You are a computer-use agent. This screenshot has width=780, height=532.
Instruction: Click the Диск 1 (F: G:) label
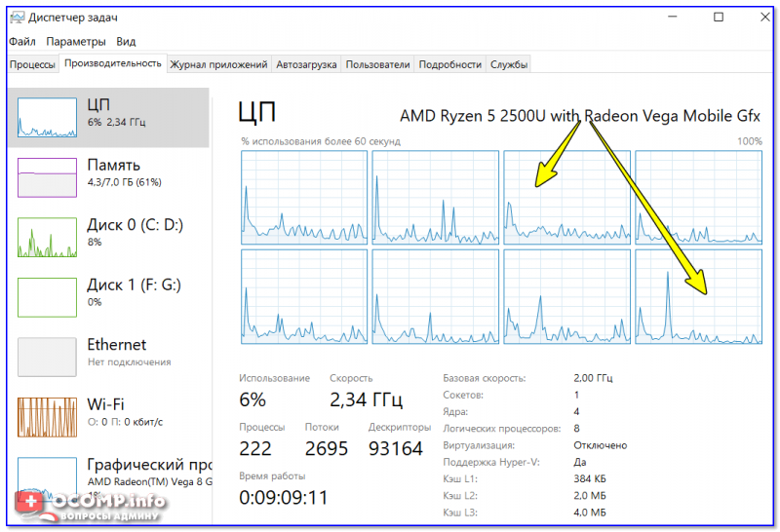click(x=134, y=285)
